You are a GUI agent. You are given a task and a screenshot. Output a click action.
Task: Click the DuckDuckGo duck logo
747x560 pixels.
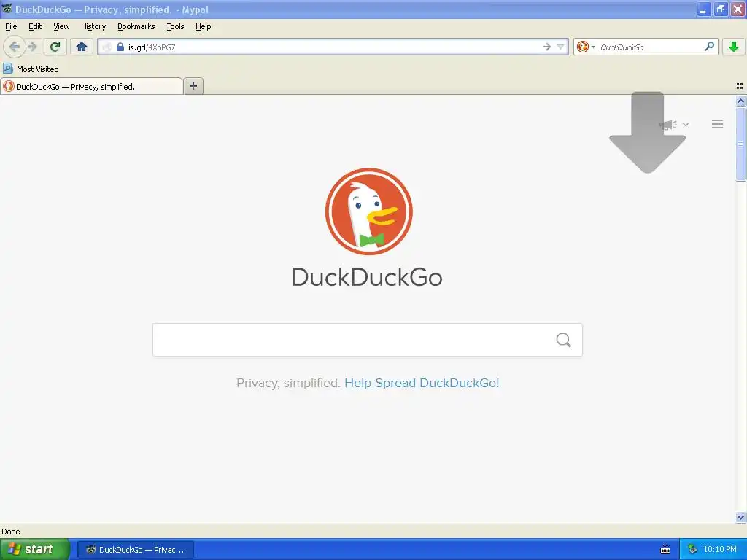[x=368, y=211]
